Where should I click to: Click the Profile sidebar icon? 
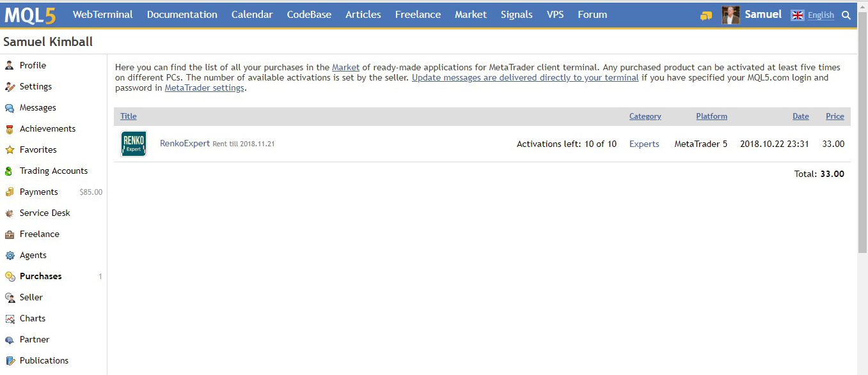[10, 65]
